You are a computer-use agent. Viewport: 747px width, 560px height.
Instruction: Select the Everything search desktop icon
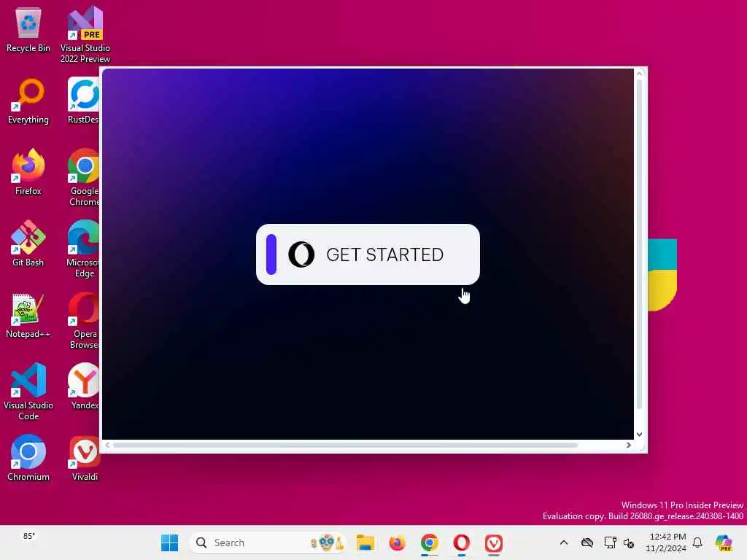pyautogui.click(x=28, y=101)
